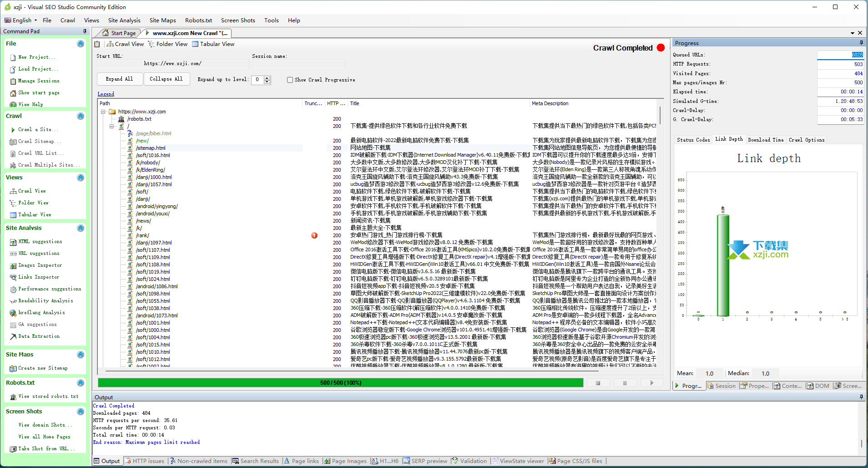Click the New Project icon
868x468 pixels.
click(13, 57)
